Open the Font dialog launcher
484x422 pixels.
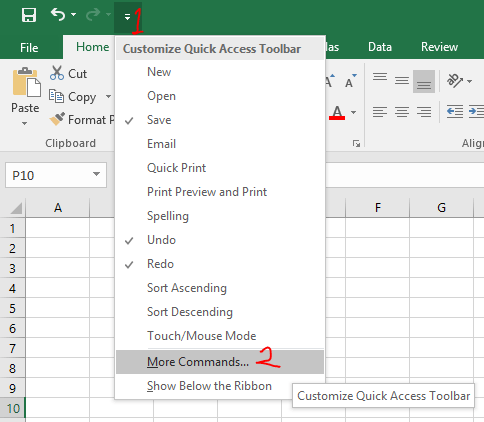[356, 144]
